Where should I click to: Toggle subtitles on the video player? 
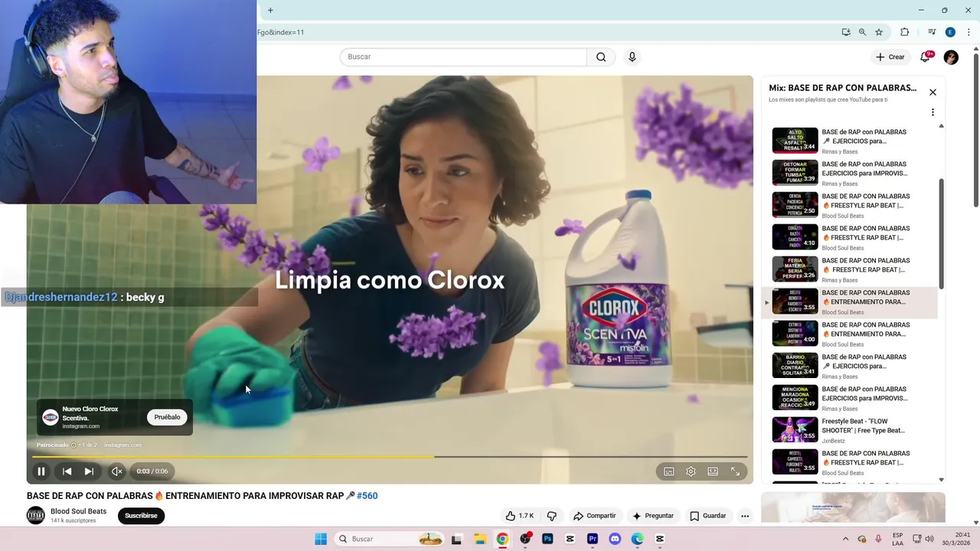tap(668, 471)
